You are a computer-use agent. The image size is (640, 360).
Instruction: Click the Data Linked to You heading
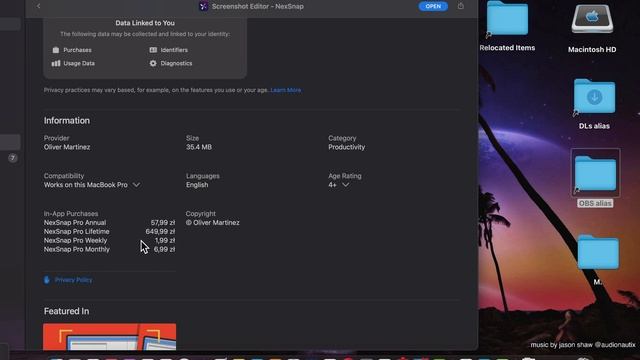point(145,23)
